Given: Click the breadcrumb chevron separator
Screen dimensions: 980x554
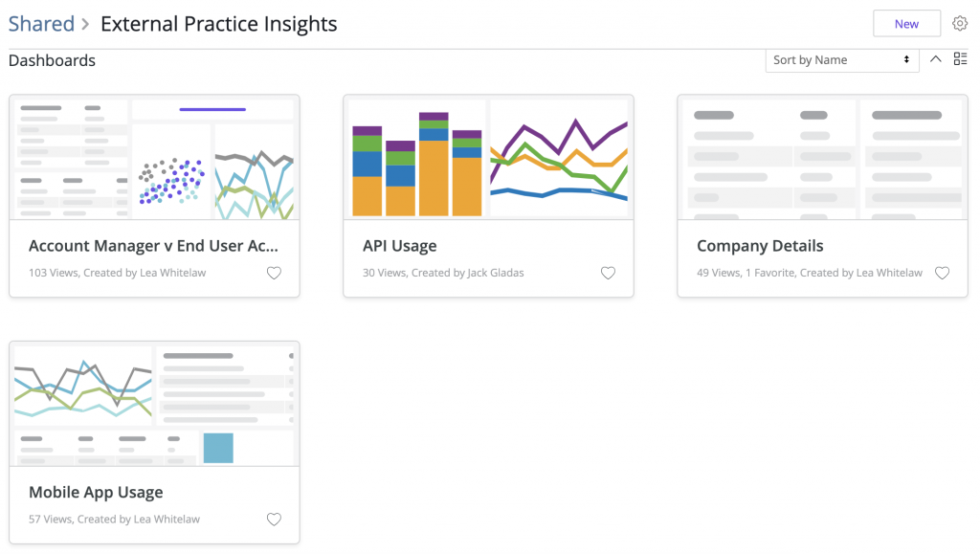Looking at the screenshot, I should tap(85, 24).
